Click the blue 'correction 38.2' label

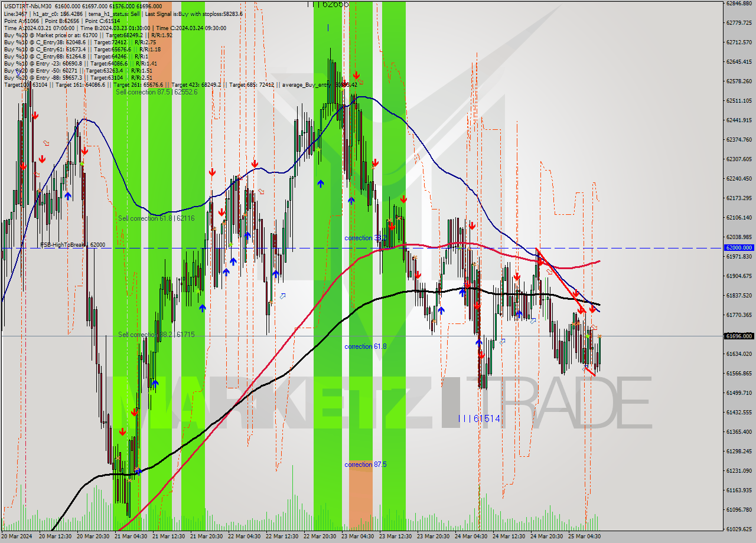(x=366, y=238)
